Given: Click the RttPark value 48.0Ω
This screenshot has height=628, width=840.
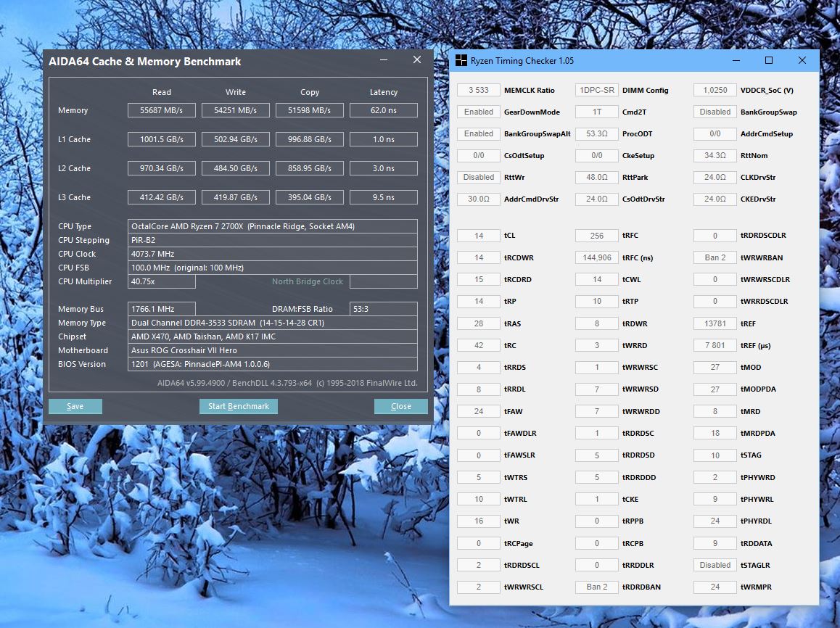Looking at the screenshot, I should click(597, 177).
